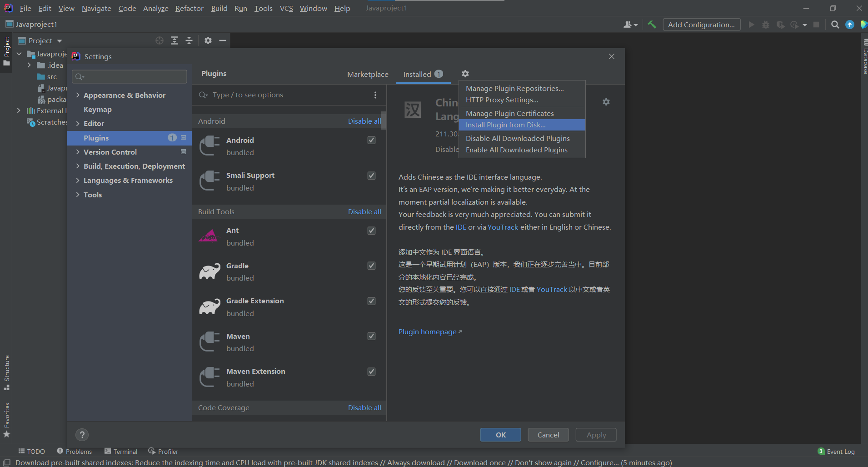Click the Select Opened File target icon
This screenshot has height=467, width=868.
[x=160, y=40]
